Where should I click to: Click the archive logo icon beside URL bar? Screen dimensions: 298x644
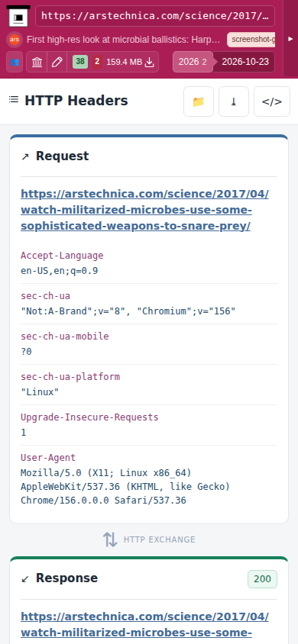tap(18, 17)
